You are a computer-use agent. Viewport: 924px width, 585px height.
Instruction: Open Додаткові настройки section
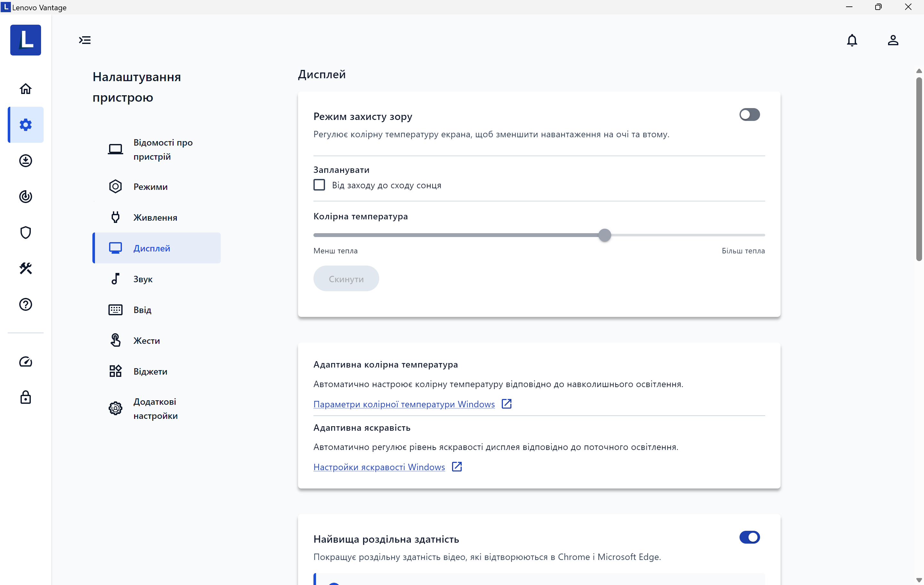tap(155, 409)
